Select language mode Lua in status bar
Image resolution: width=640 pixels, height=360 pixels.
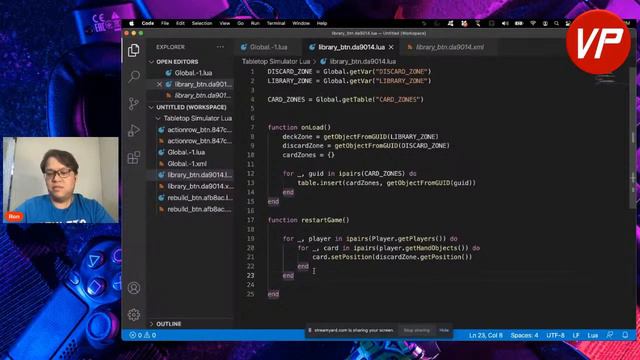pyautogui.click(x=593, y=336)
